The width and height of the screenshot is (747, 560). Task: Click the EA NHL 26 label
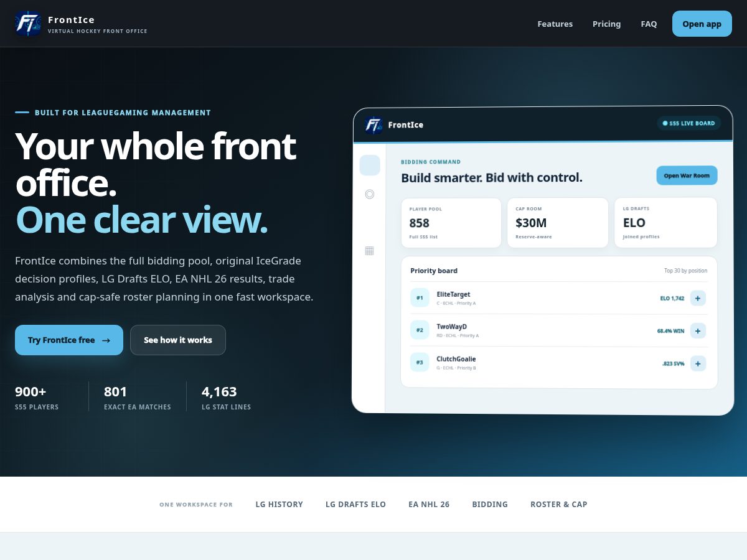pos(429,504)
